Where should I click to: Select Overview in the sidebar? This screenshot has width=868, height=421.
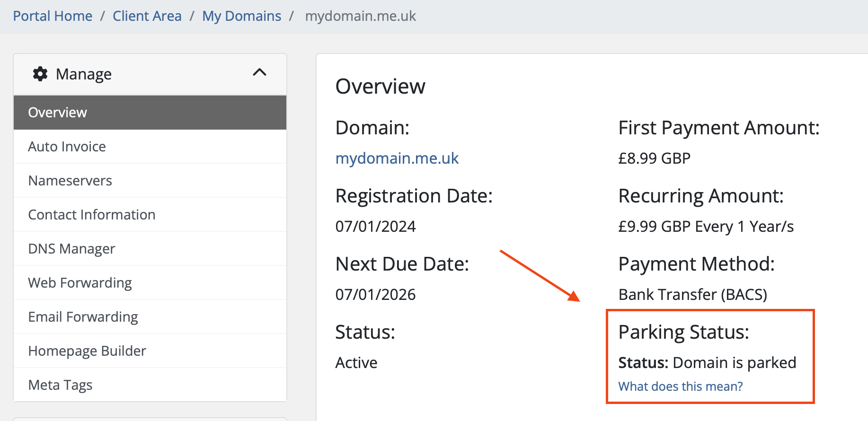click(x=58, y=113)
